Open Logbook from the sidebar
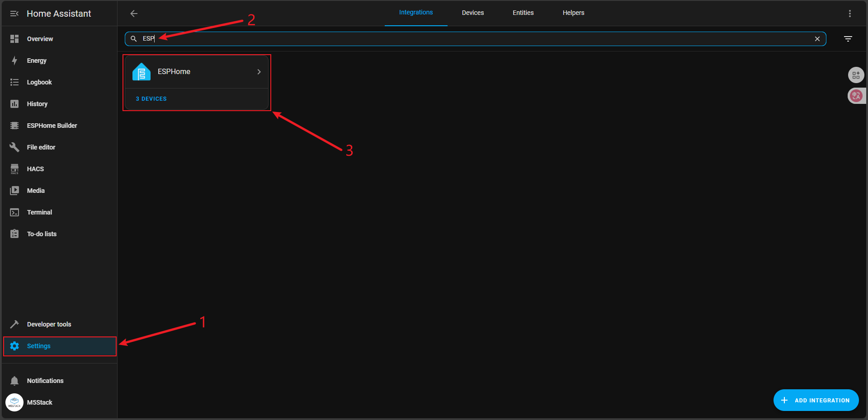 click(x=60, y=82)
